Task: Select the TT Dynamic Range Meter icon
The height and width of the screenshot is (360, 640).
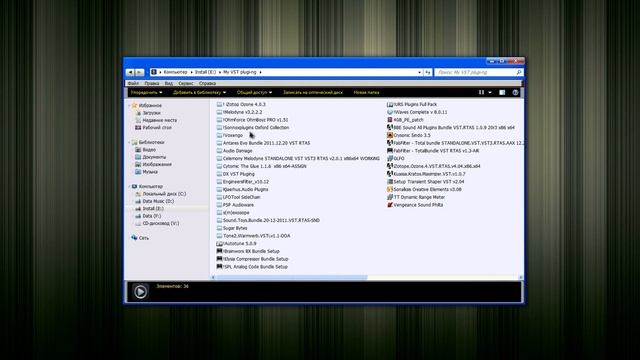Action: click(x=390, y=197)
